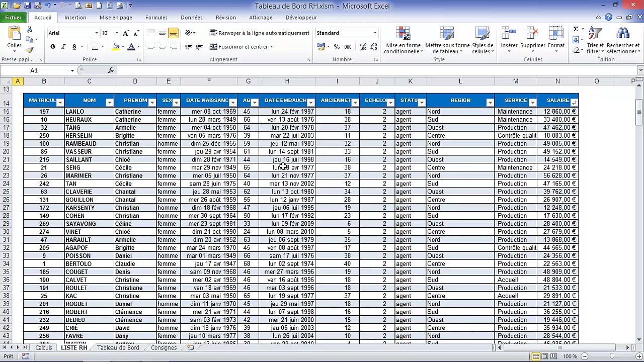This screenshot has height=362, width=644.
Task: Switch to the Calculs sheet tab
Action: pyautogui.click(x=44, y=347)
